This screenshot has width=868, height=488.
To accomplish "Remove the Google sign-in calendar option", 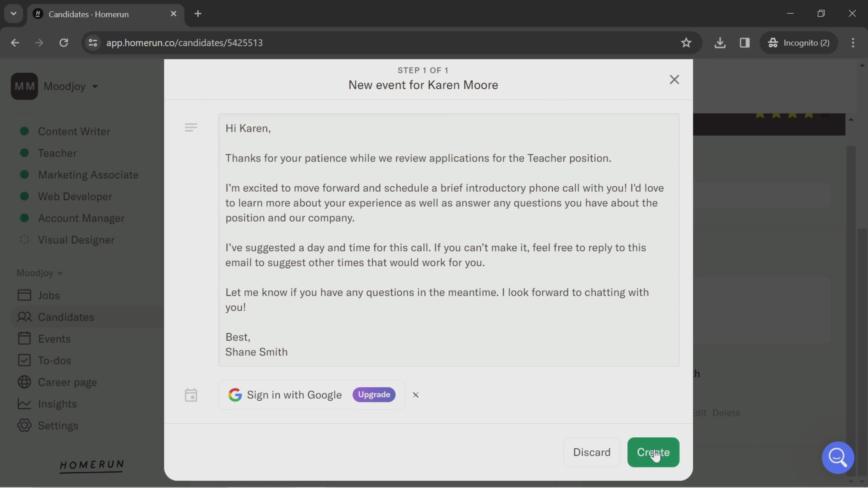I will coord(415,395).
